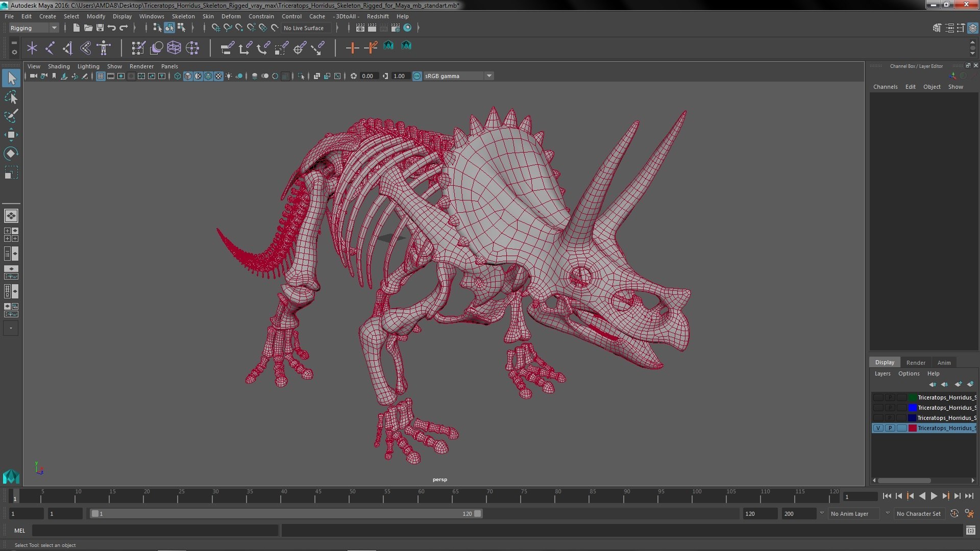
Task: Click red color swatch of selected layer
Action: click(912, 428)
